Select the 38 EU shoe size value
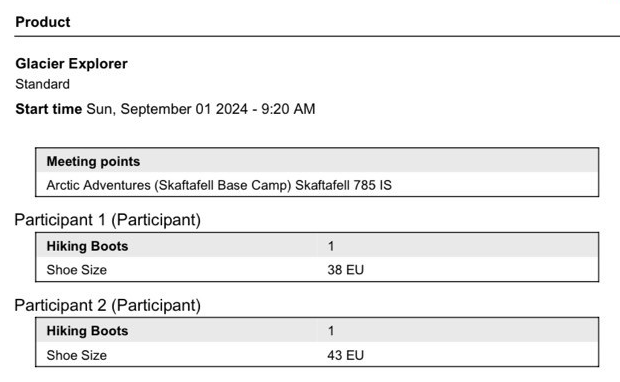620x382 pixels. [x=346, y=270]
